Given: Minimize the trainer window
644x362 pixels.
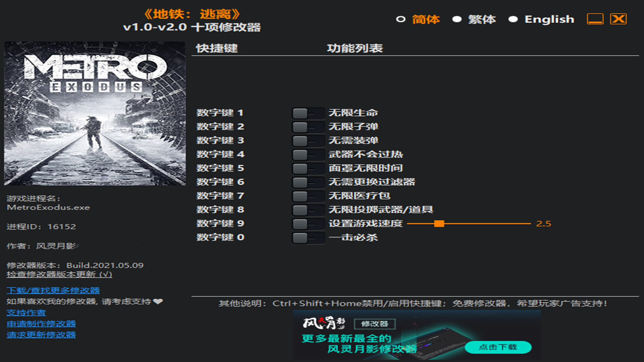Looking at the screenshot, I should (595, 19).
